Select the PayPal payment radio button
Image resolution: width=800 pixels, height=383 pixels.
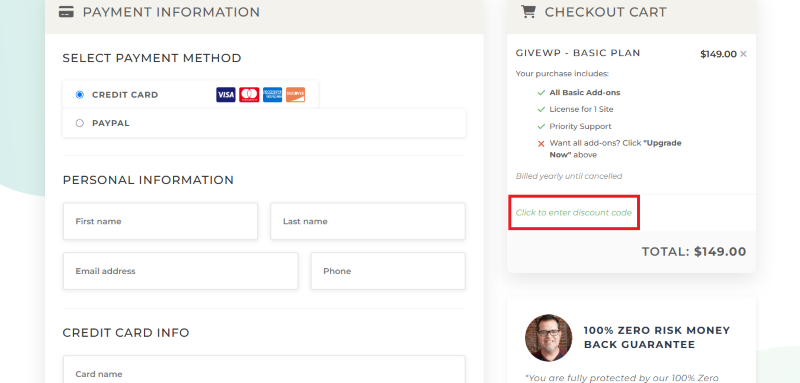[x=80, y=123]
